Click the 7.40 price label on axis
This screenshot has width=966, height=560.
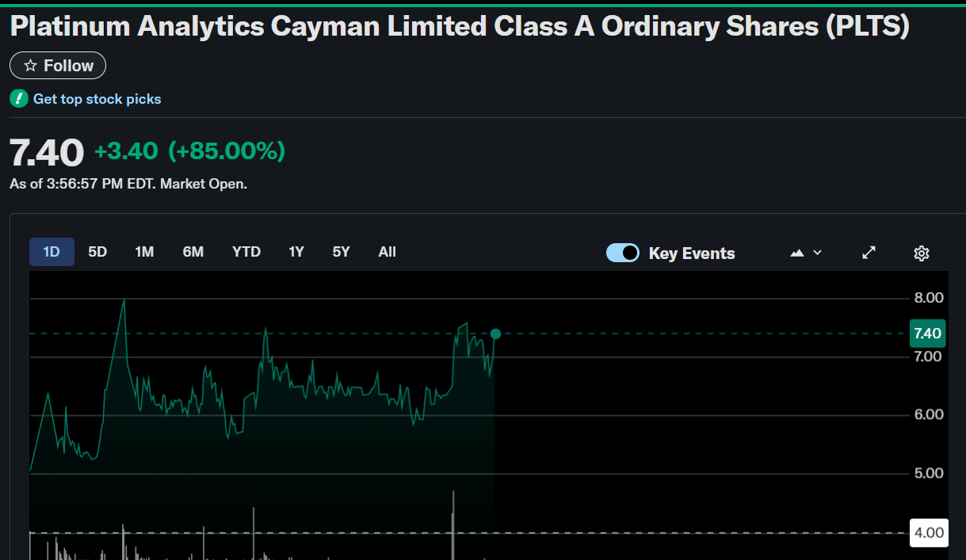(x=927, y=333)
